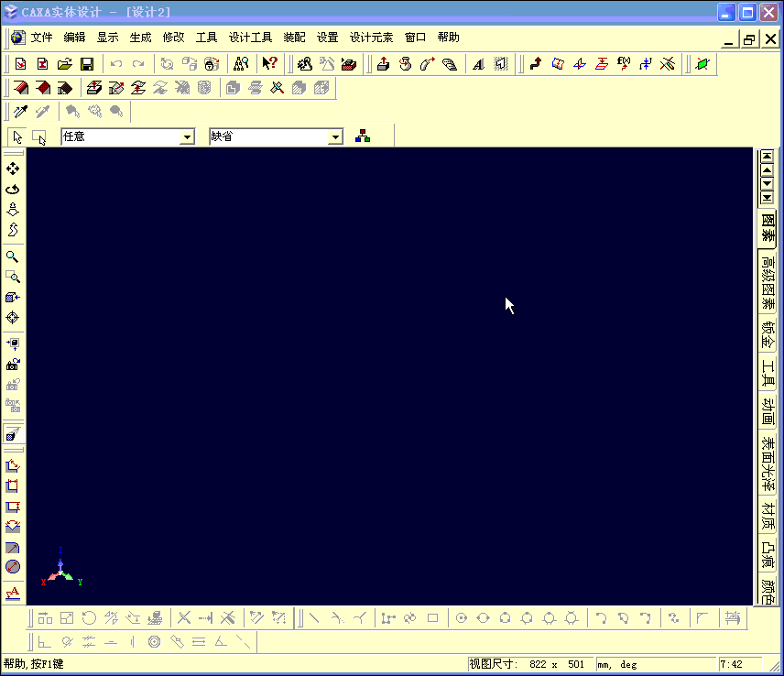Viewport: 784px width, 676px height.
Task: Open the 帮助 menu
Action: [x=449, y=38]
